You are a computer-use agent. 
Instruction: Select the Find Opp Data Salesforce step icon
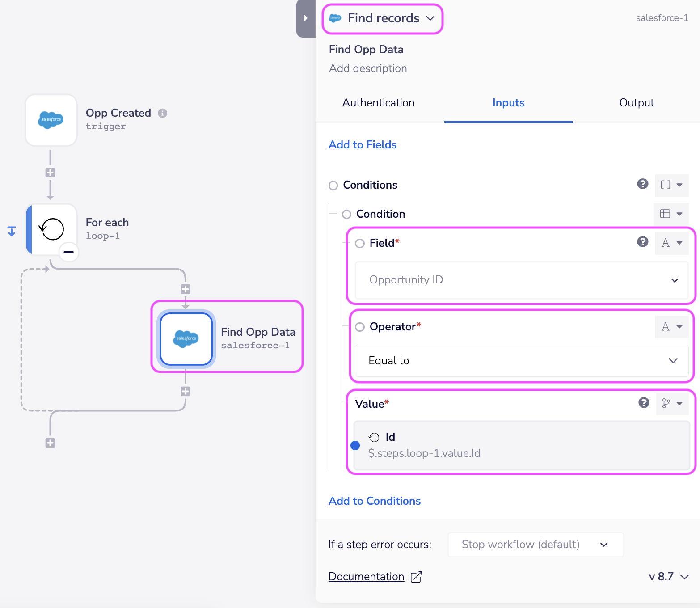point(186,339)
